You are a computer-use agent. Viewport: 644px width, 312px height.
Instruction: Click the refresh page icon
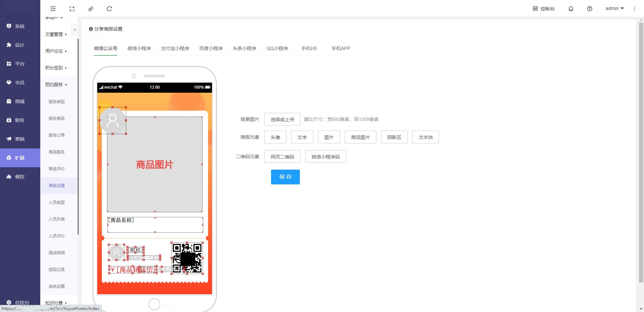coord(109,9)
